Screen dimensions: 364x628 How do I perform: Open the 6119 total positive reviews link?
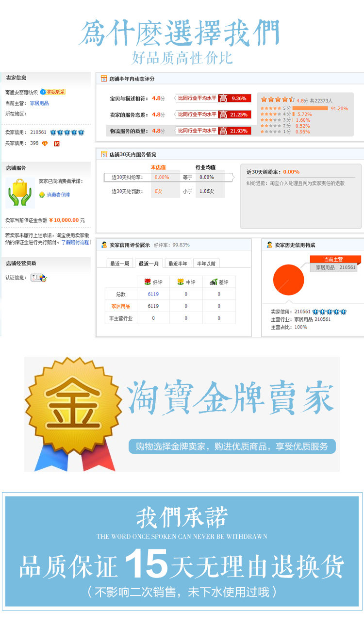click(153, 294)
